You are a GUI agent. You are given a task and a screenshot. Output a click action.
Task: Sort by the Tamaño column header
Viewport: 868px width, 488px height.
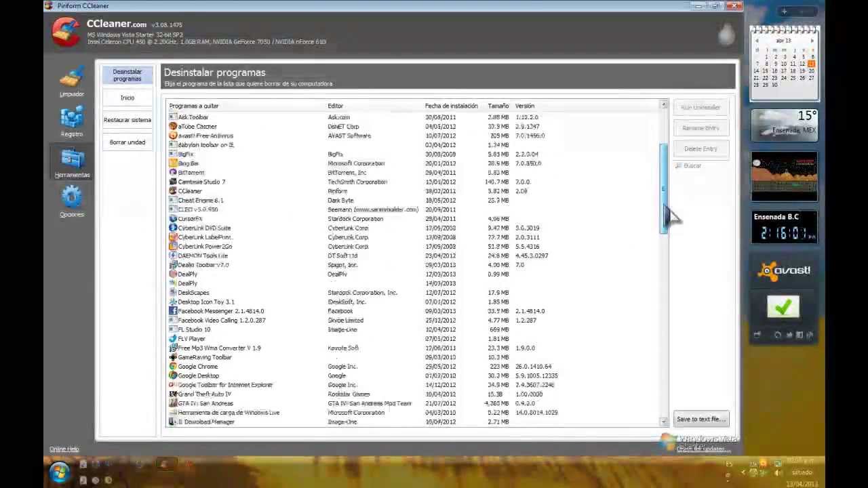(498, 106)
